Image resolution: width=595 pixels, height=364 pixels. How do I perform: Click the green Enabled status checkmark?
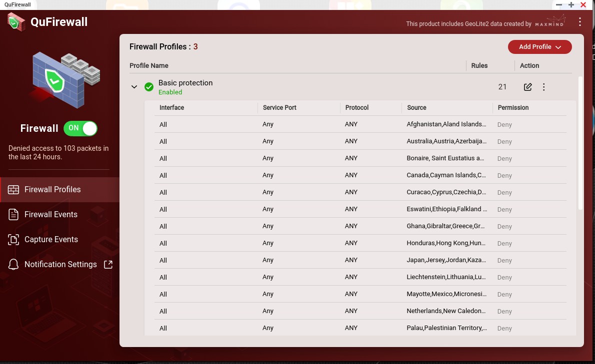[149, 87]
